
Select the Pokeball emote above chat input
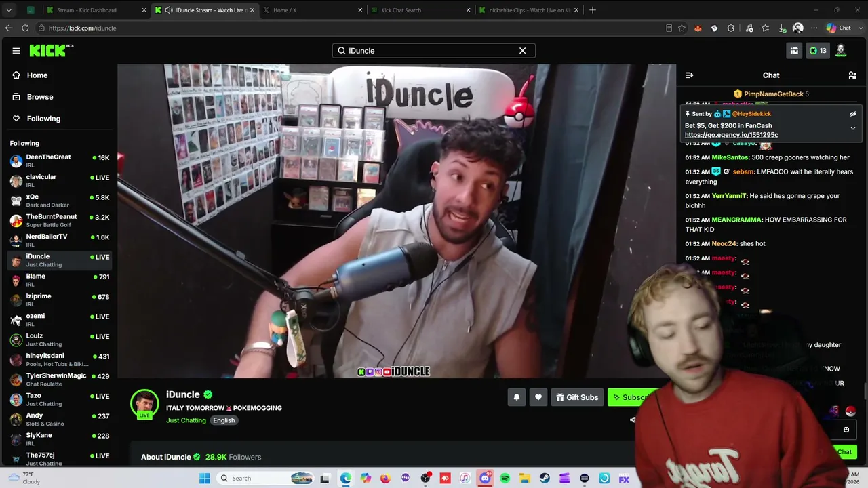(850, 411)
